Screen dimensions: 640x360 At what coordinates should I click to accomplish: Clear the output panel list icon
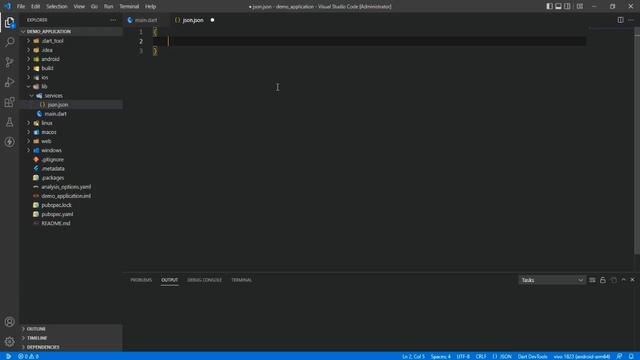tap(592, 280)
